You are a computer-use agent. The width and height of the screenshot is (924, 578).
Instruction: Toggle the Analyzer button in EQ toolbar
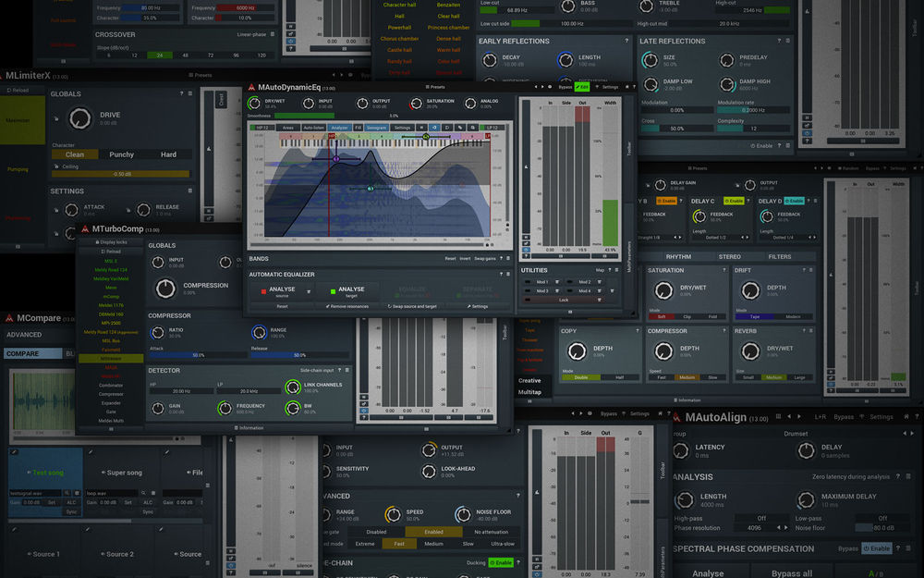[339, 128]
